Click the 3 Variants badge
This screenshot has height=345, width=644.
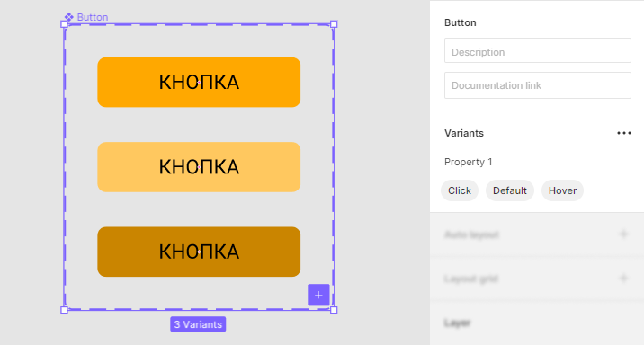(198, 324)
